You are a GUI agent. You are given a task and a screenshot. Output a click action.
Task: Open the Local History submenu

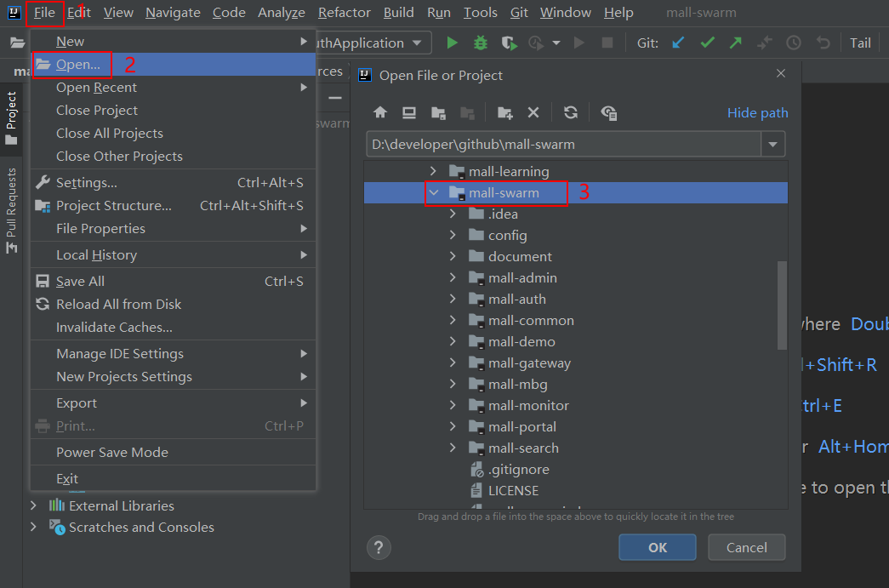[x=173, y=255]
